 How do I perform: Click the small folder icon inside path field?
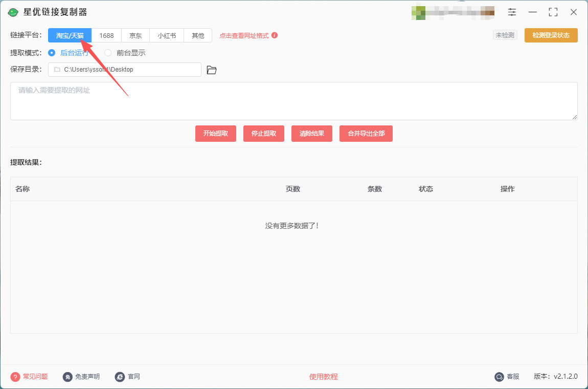click(x=57, y=70)
